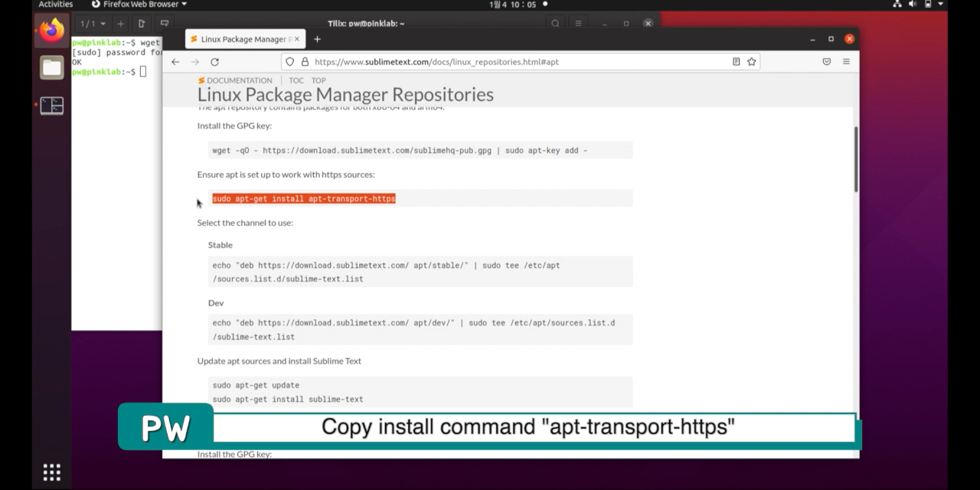Click the TOP link in page header
This screenshot has width=980, height=490.
point(318,80)
